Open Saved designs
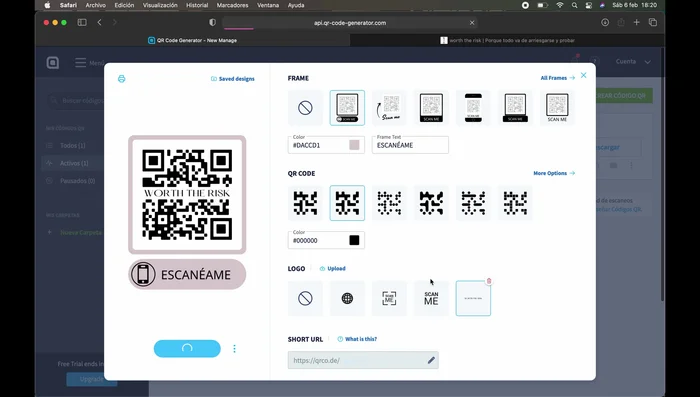Image resolution: width=700 pixels, height=397 pixels. 233,79
